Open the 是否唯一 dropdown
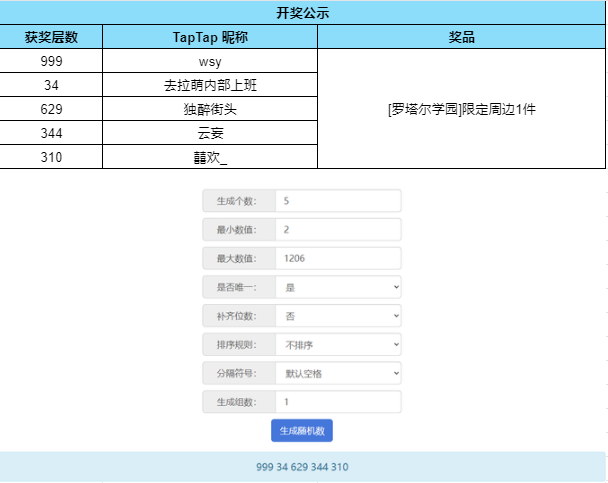Viewport: 608px width, 483px height. point(338,287)
